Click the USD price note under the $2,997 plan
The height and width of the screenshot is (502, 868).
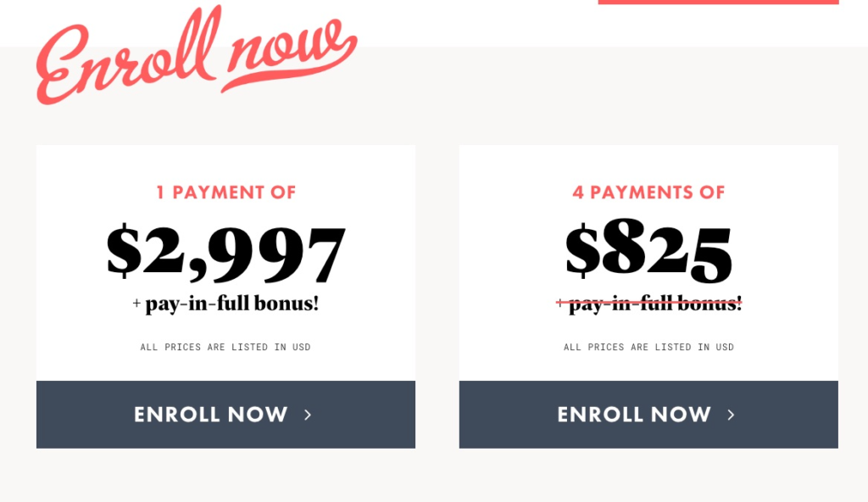(225, 347)
